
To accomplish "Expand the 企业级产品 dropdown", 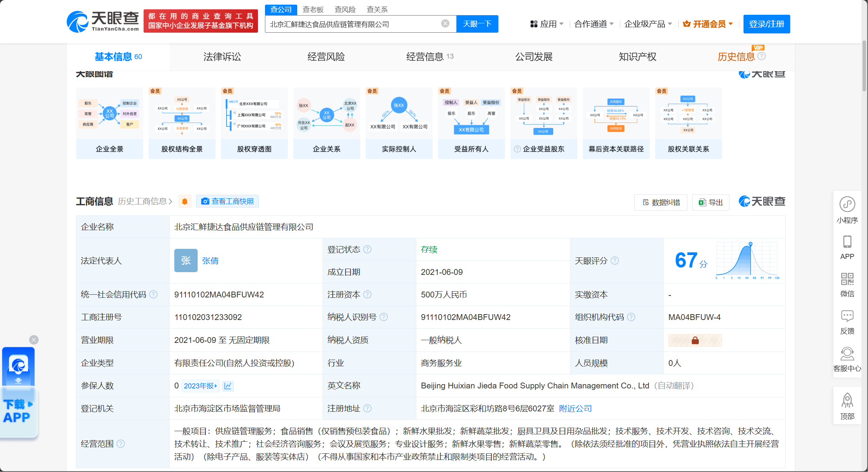I will 648,24.
